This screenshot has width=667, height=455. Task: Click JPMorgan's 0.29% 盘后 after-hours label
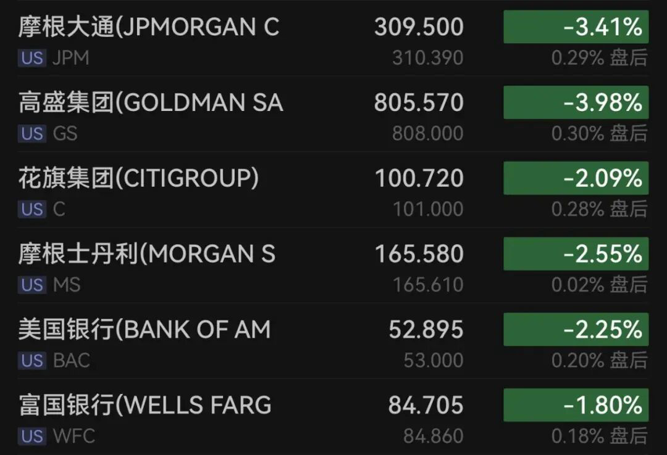[599, 58]
